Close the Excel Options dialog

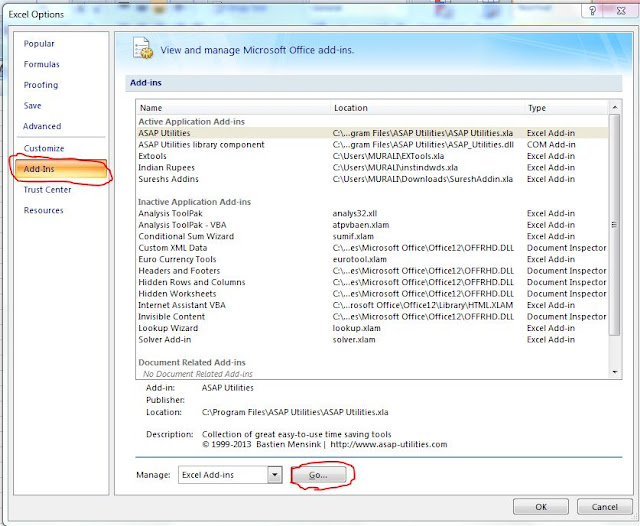[x=621, y=11]
